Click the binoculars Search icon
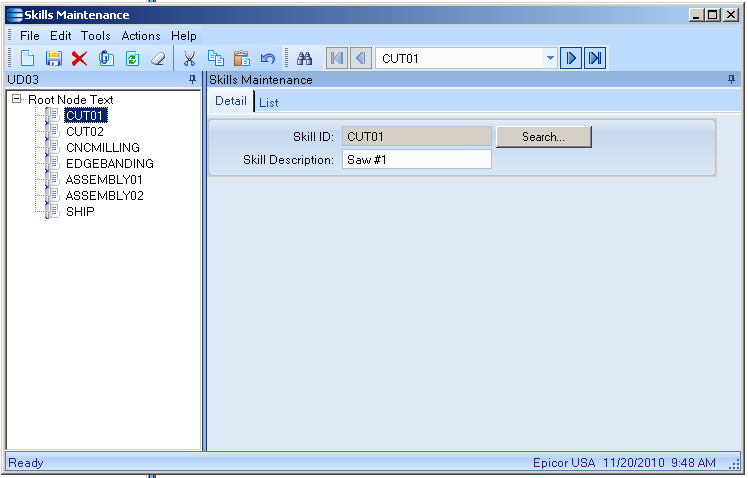This screenshot has height=478, width=748. coord(304,58)
